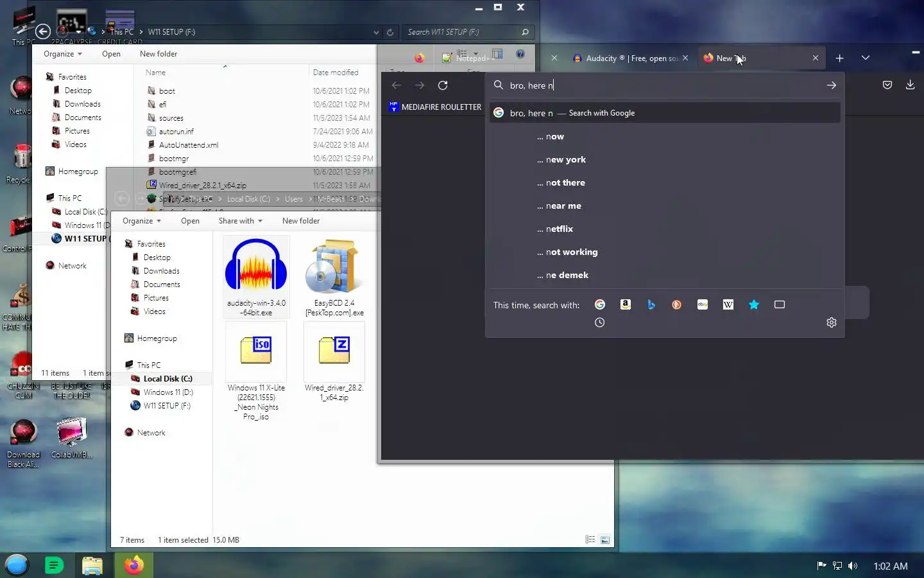The height and width of the screenshot is (578, 924).
Task: Choose the '... now' suggestion
Action: pos(665,136)
